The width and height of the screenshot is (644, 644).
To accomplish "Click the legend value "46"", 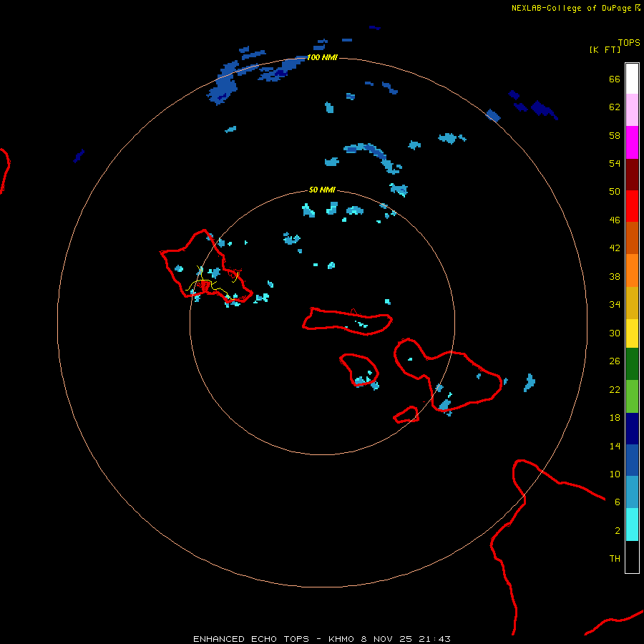I will pyautogui.click(x=615, y=220).
